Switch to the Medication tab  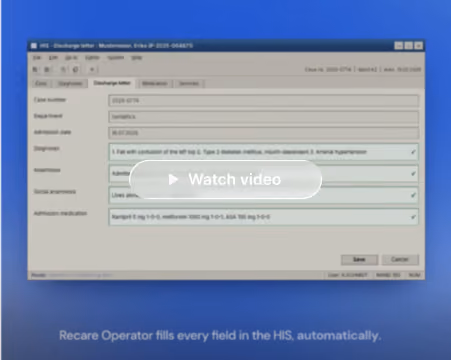(155, 83)
